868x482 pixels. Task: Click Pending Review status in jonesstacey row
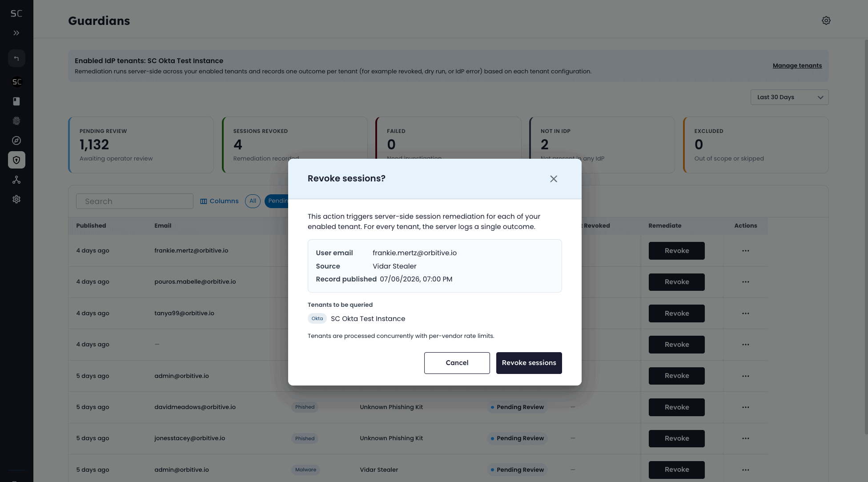(x=517, y=438)
